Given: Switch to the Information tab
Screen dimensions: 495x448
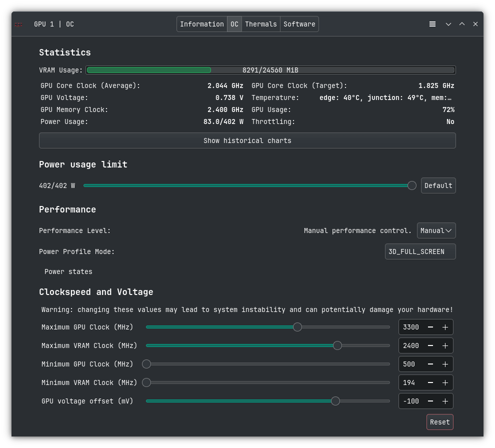Looking at the screenshot, I should (202, 24).
